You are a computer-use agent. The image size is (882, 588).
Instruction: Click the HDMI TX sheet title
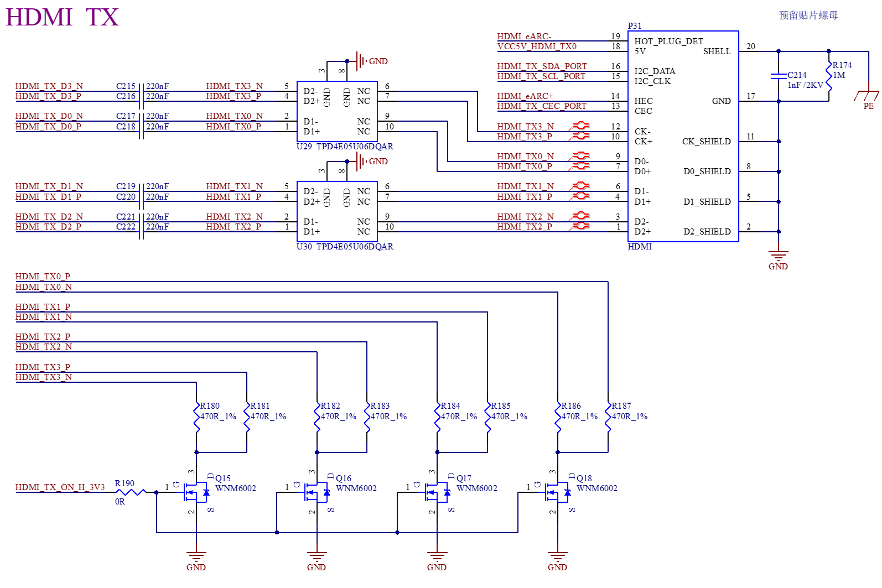(x=62, y=17)
